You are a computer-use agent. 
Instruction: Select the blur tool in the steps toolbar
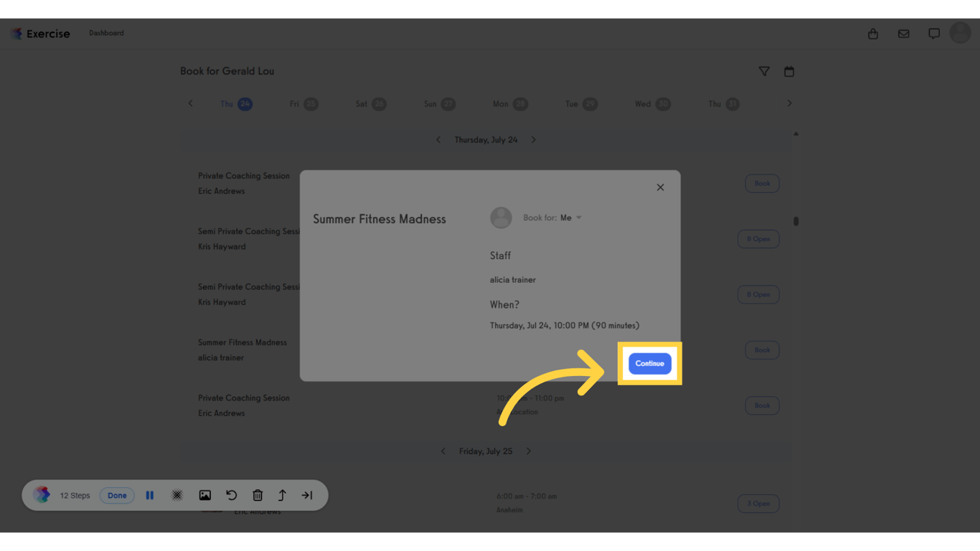click(x=177, y=495)
